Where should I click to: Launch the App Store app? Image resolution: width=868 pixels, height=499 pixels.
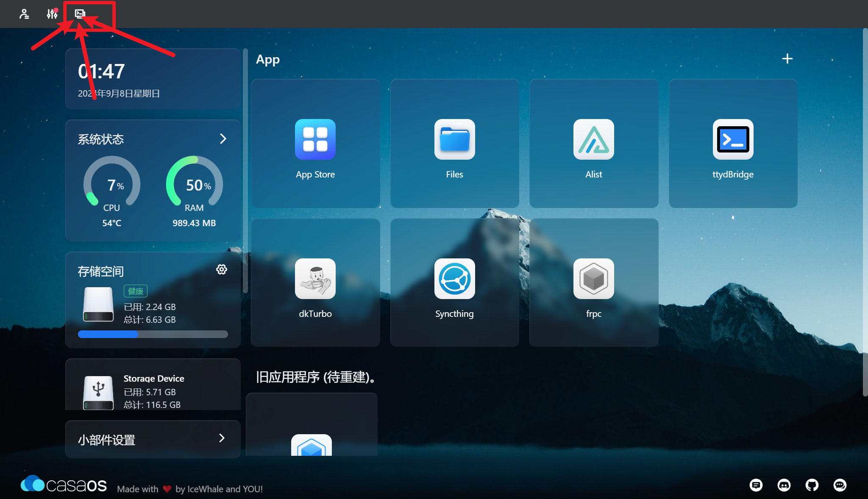(315, 139)
